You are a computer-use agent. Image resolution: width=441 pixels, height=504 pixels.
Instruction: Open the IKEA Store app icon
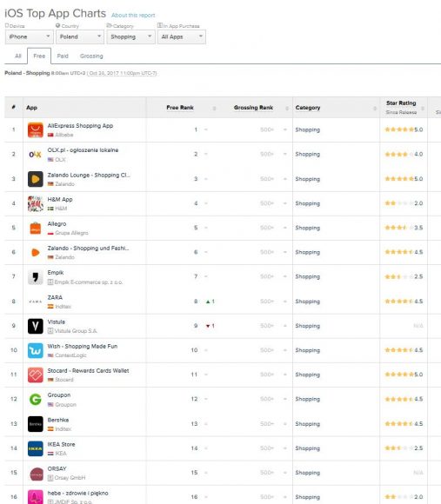tap(36, 448)
